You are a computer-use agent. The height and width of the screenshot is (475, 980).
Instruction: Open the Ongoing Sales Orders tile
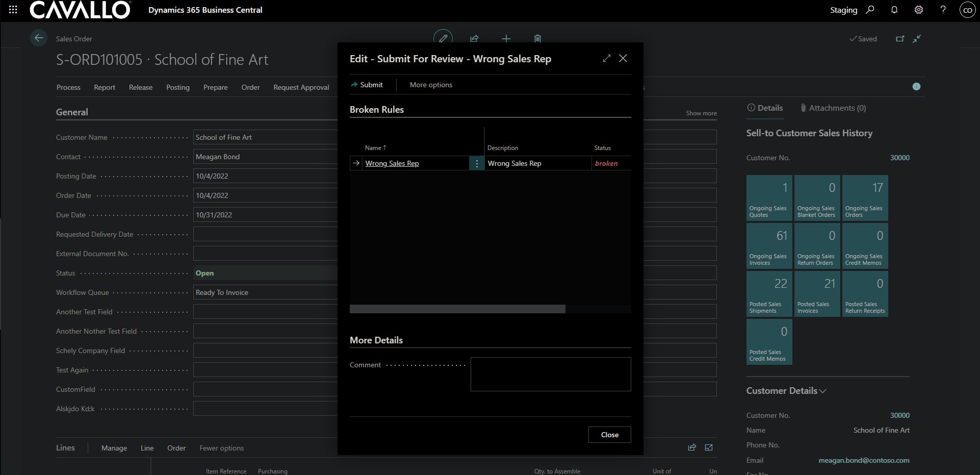coord(865,198)
